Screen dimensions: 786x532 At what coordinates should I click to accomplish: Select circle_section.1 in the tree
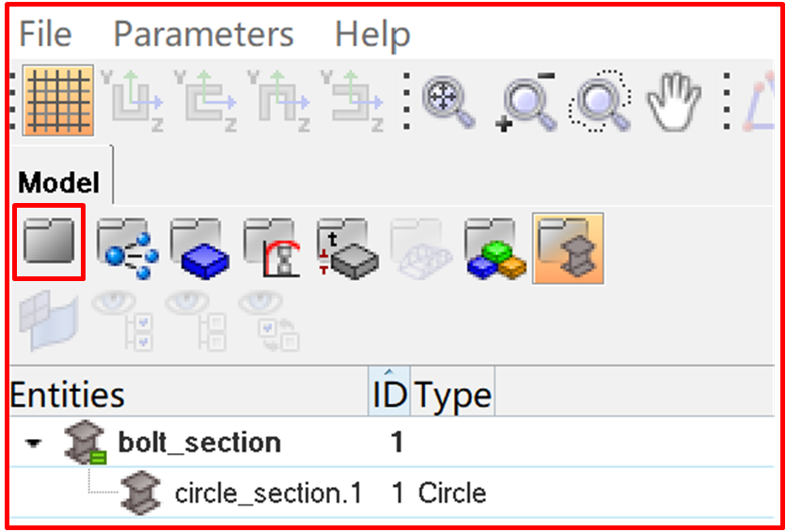click(268, 493)
